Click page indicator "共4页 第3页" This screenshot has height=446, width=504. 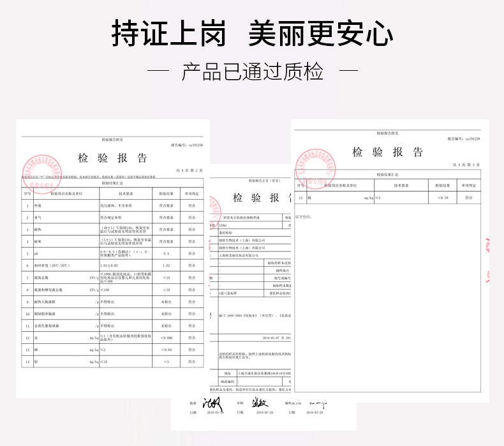pos(466,165)
